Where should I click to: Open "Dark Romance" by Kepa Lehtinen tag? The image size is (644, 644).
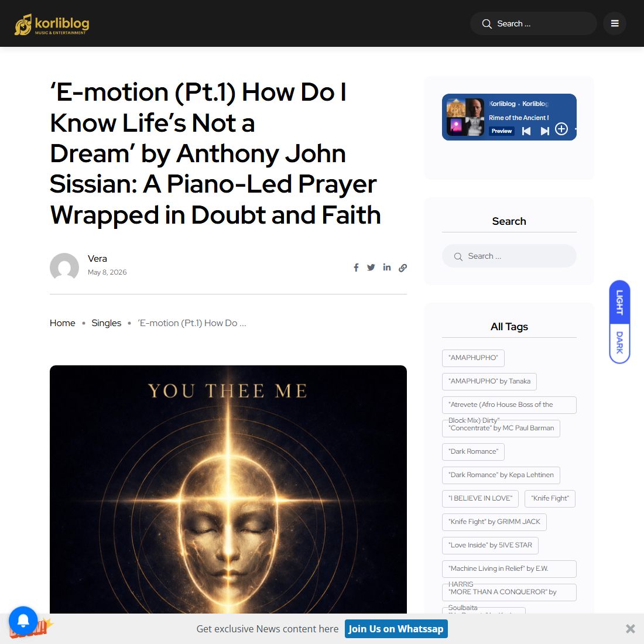point(501,475)
